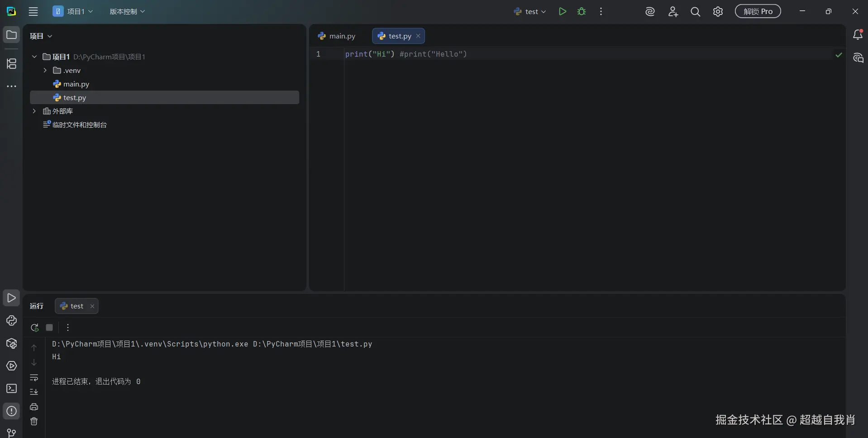Toggle scroll to end in the run console

[34, 392]
